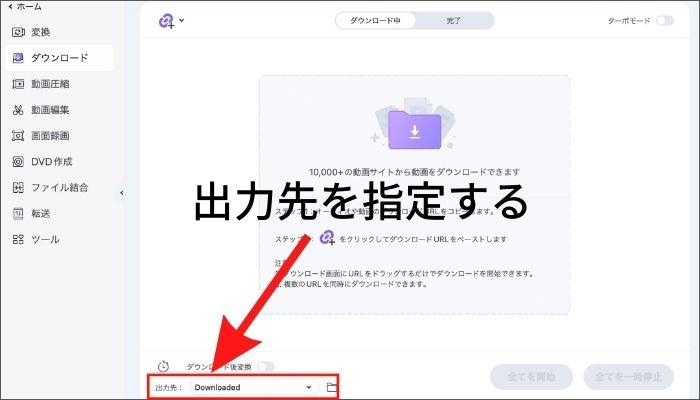The width and height of the screenshot is (700, 400).
Task: Switch to the 完了 tab
Action: 454,21
